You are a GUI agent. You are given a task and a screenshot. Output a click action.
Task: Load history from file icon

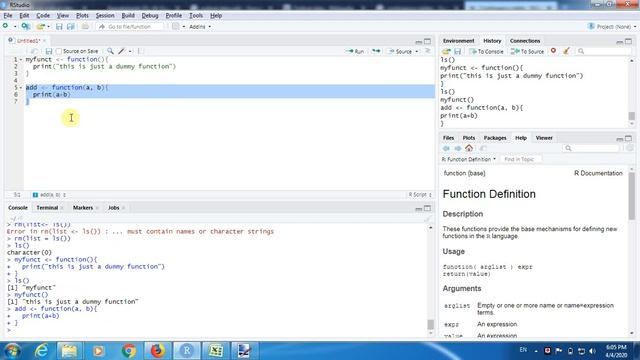(x=446, y=51)
